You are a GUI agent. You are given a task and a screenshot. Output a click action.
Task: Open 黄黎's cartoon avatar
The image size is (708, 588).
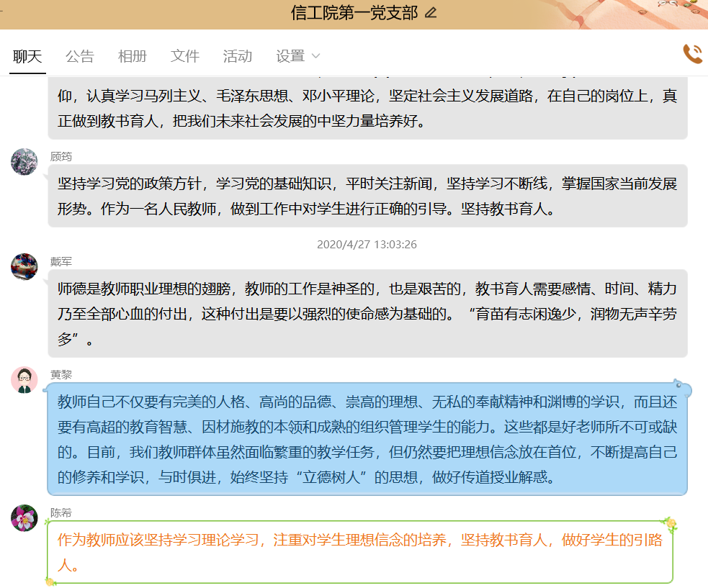24,379
